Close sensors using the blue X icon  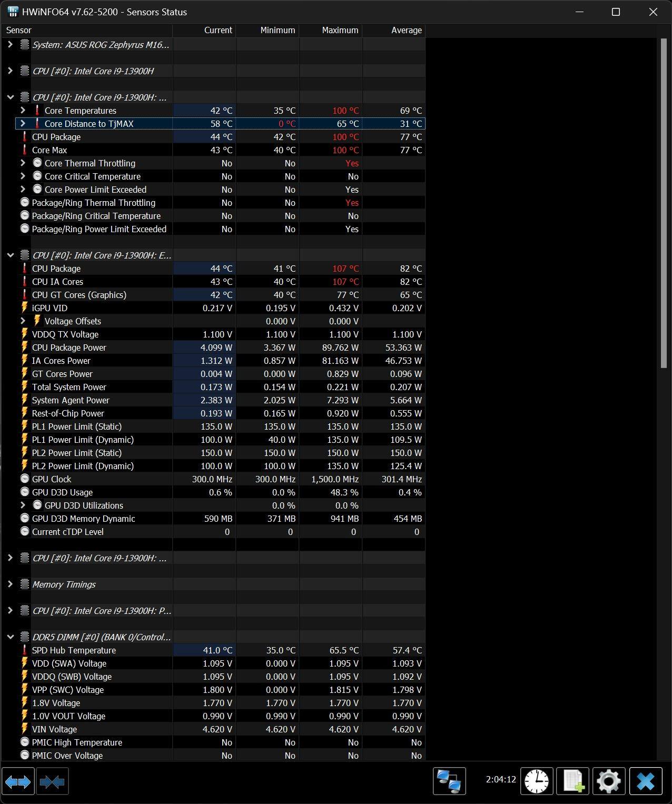645,781
